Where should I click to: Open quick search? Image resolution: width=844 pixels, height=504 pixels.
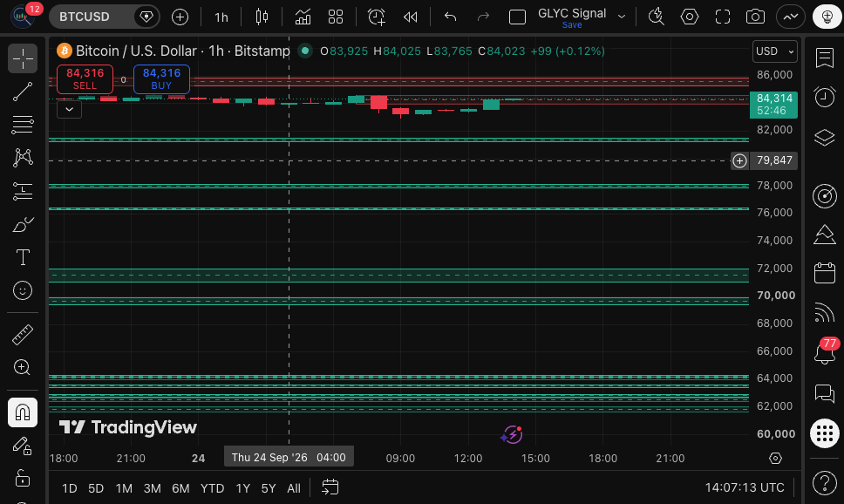pos(657,17)
